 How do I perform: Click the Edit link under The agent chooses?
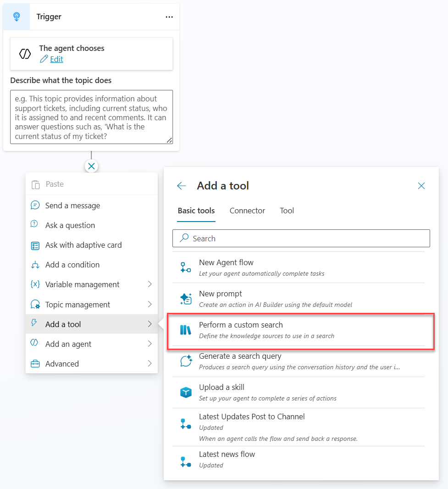click(x=56, y=59)
